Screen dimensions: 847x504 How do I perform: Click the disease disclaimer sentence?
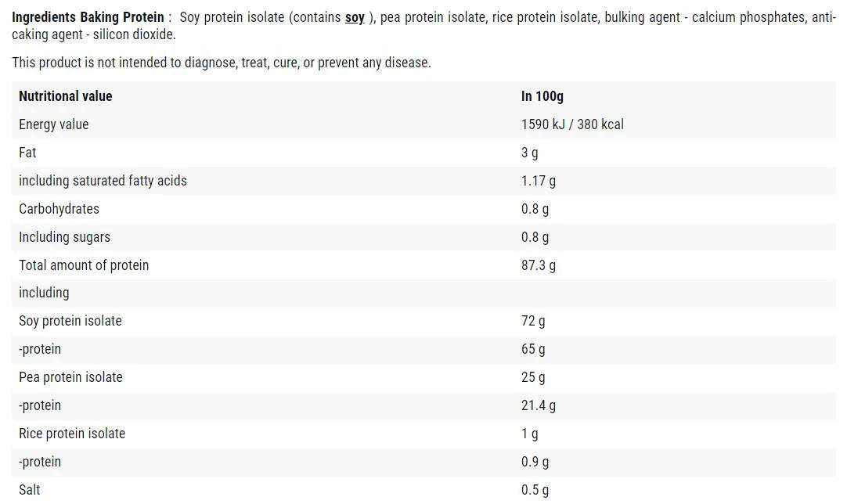pyautogui.click(x=222, y=63)
